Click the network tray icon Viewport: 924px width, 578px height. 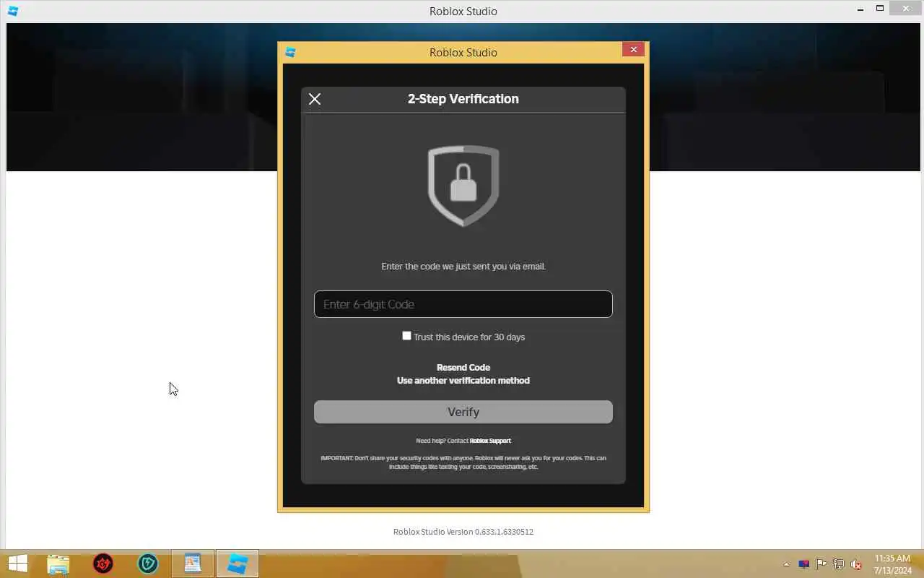(839, 564)
